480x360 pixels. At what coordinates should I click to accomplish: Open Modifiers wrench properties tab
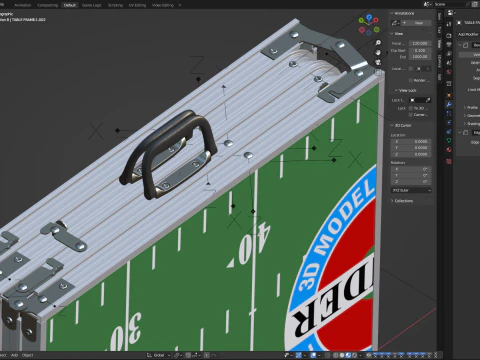click(x=449, y=105)
